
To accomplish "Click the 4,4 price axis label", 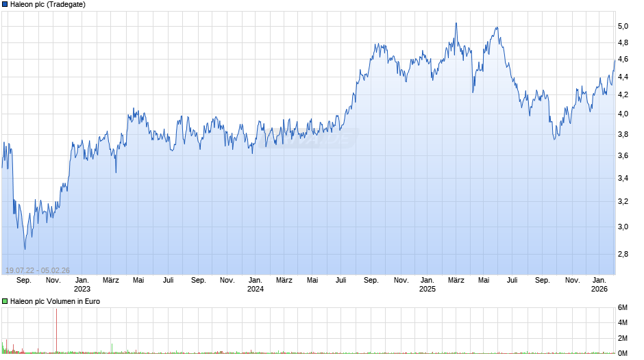I will click(x=623, y=77).
